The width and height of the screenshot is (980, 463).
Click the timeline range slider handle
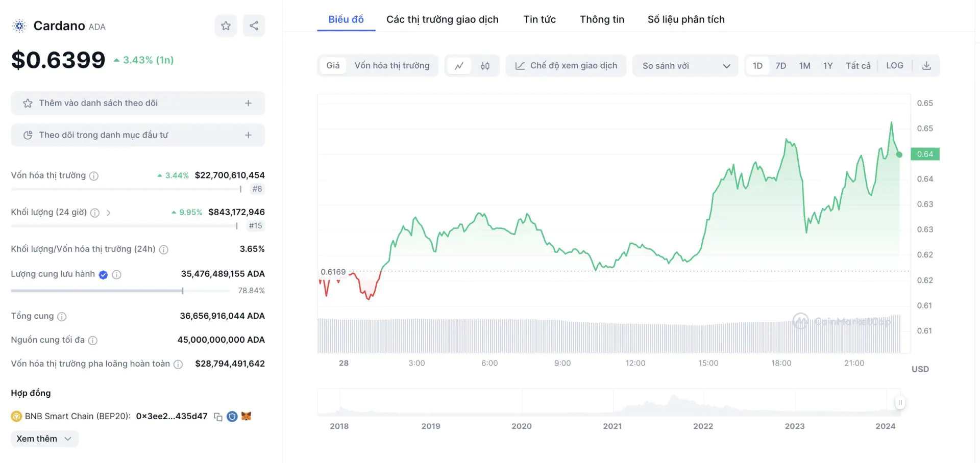pos(900,402)
